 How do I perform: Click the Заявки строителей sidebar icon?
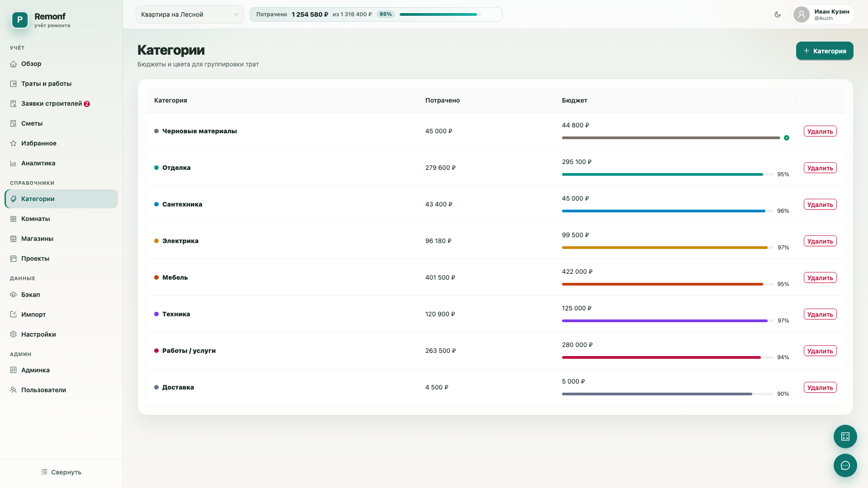[x=14, y=103]
